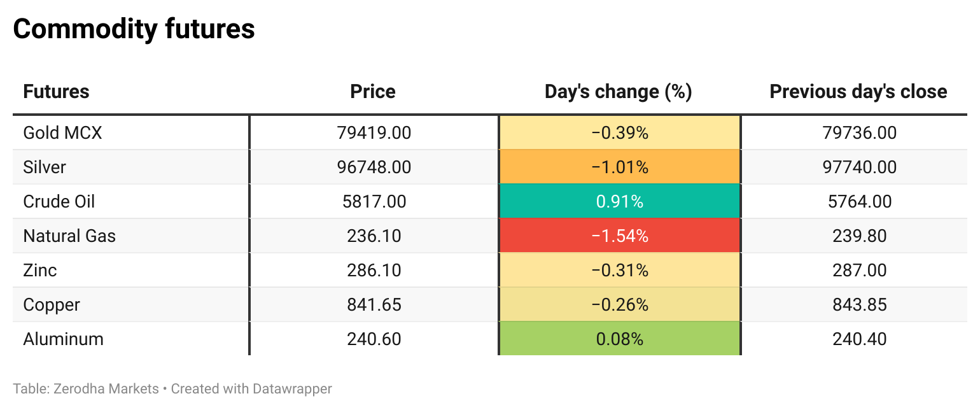Click the orange Silver -1.01% cell

click(x=620, y=167)
